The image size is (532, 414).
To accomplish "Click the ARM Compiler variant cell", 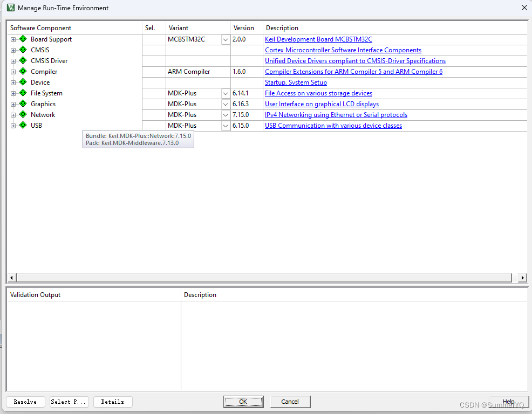I will coord(198,72).
